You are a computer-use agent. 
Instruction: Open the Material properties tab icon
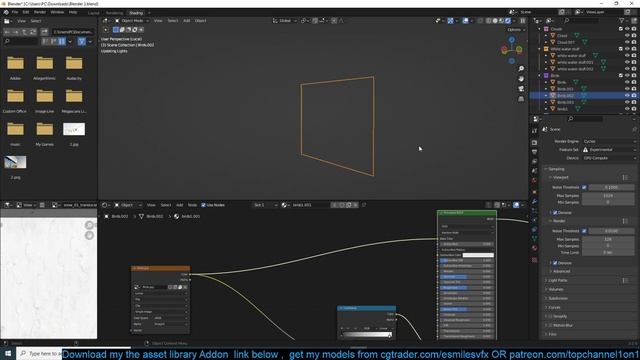pos(534,248)
